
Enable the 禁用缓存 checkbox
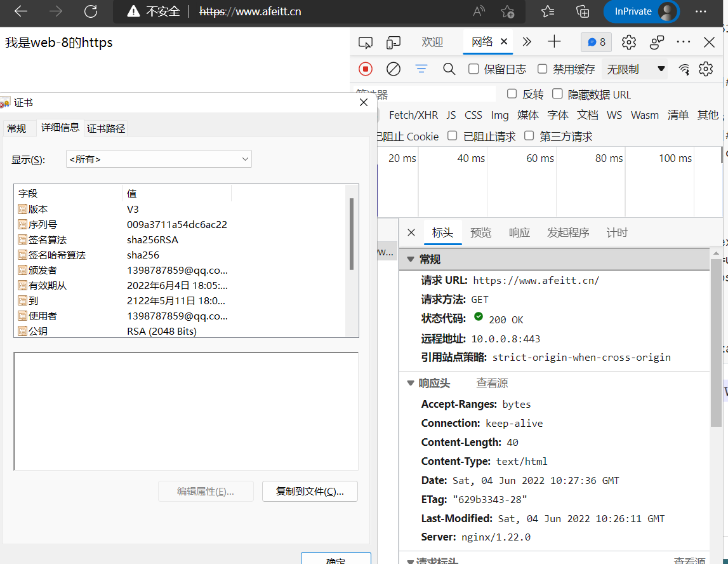click(542, 69)
